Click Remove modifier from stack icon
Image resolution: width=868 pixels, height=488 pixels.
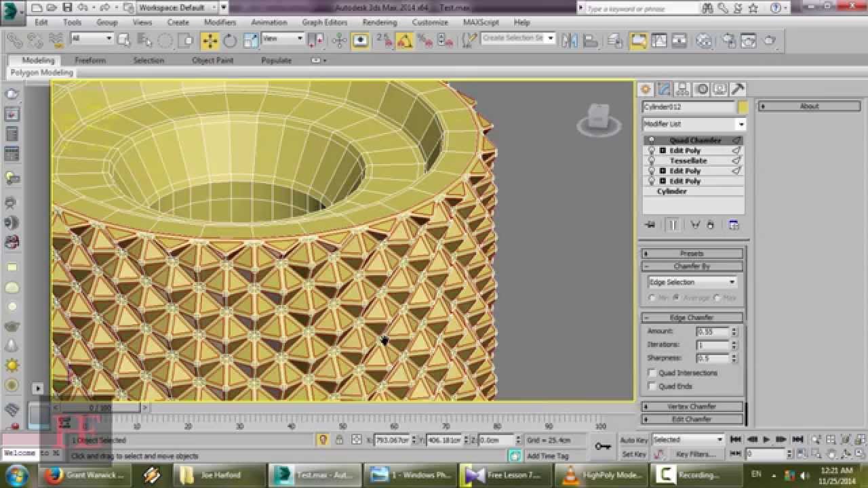tap(710, 225)
